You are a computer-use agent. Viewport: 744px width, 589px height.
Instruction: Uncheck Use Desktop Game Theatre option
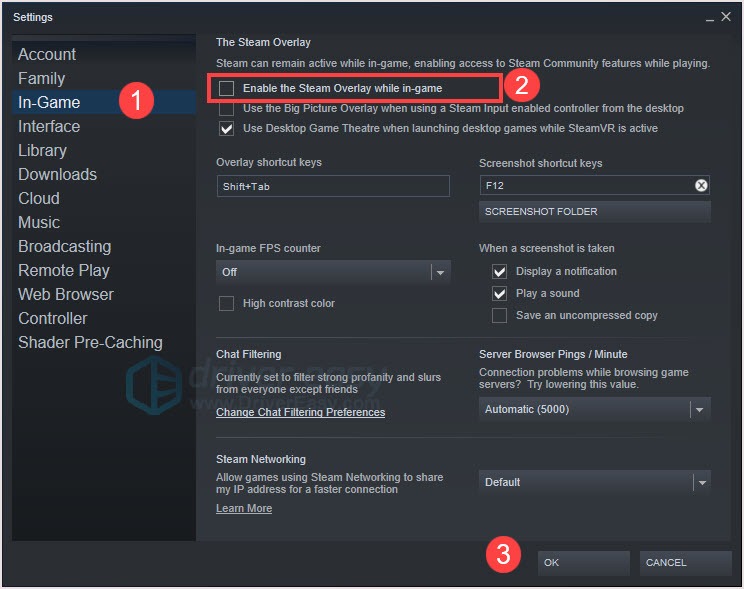pos(227,129)
